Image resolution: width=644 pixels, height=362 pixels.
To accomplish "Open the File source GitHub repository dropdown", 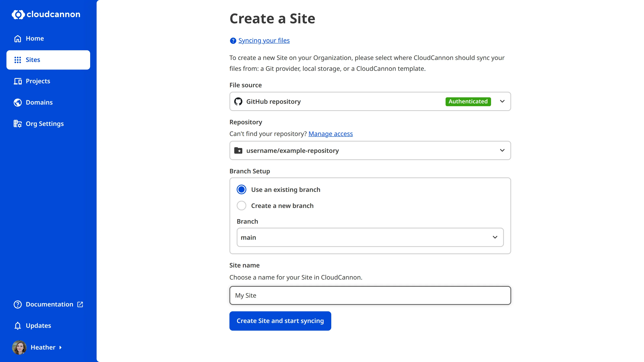I will [x=370, y=101].
